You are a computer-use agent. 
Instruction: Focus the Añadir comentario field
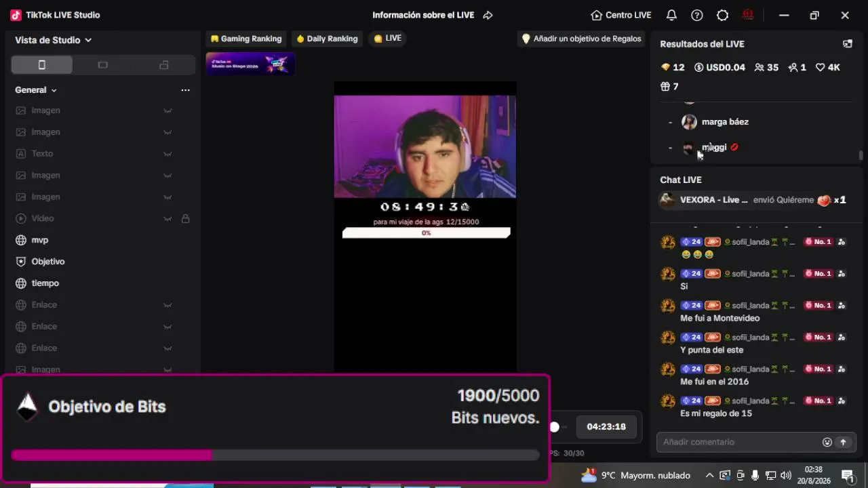pos(739,442)
